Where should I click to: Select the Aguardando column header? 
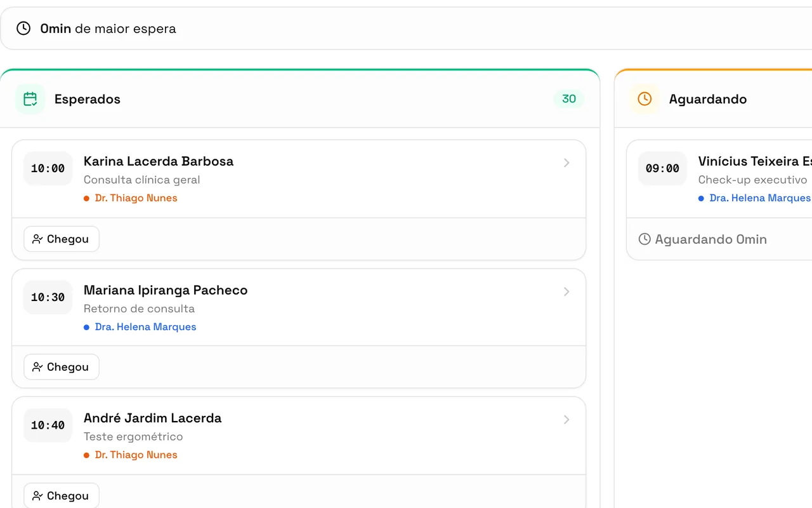(x=713, y=99)
